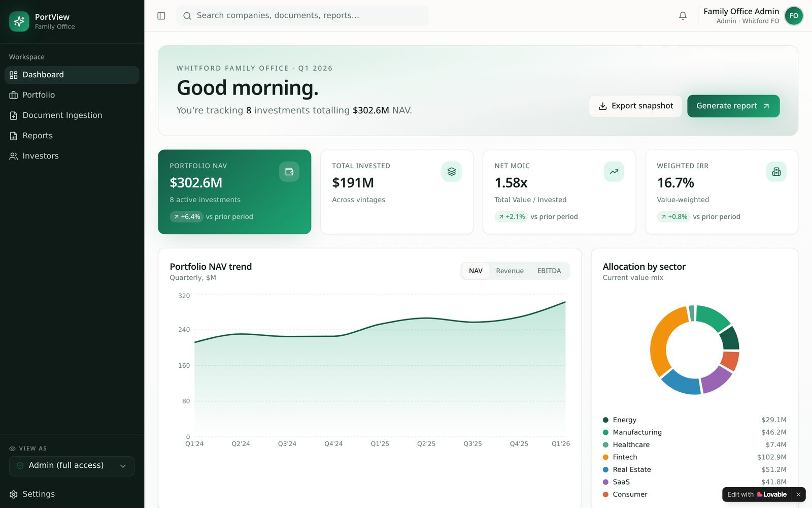
Task: Click the search magnifier icon
Action: click(x=187, y=16)
